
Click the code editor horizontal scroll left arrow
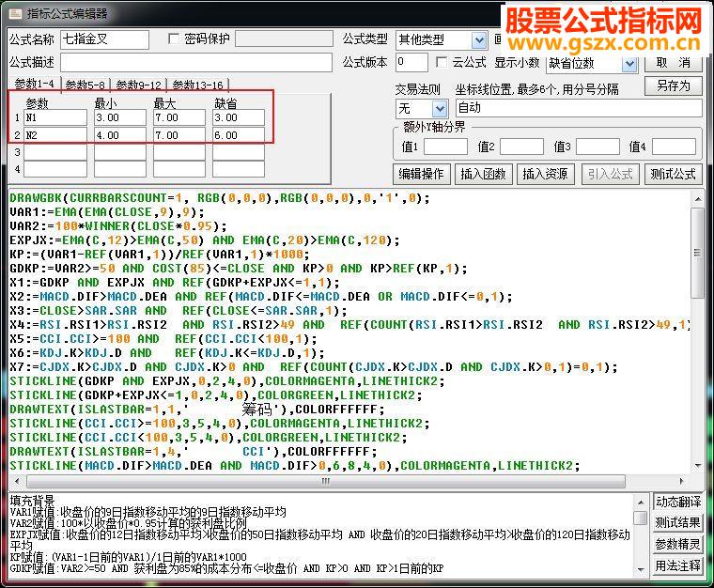[17, 481]
